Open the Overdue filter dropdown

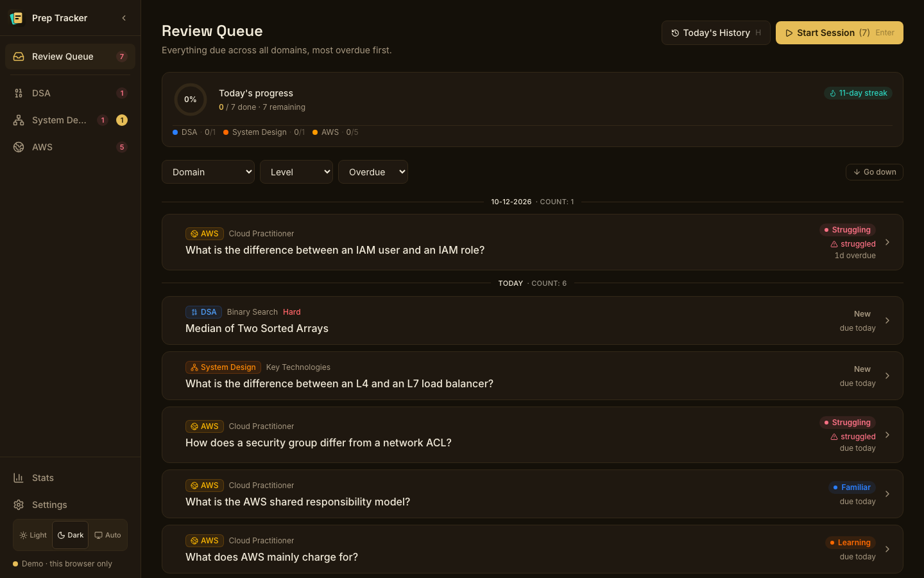coord(373,172)
